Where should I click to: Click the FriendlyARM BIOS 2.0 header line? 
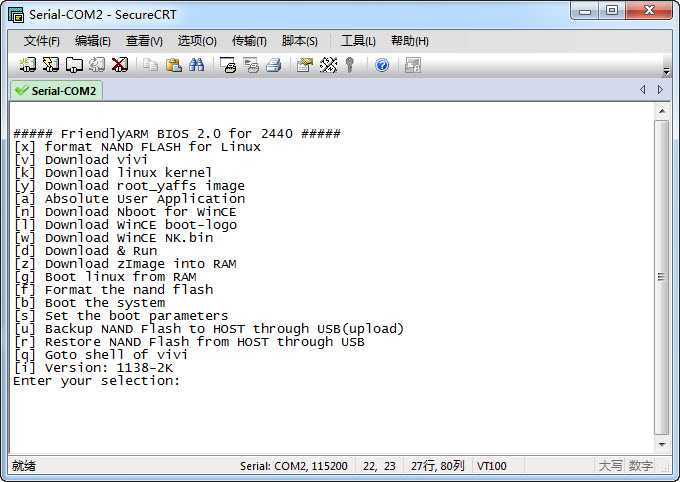coord(177,134)
